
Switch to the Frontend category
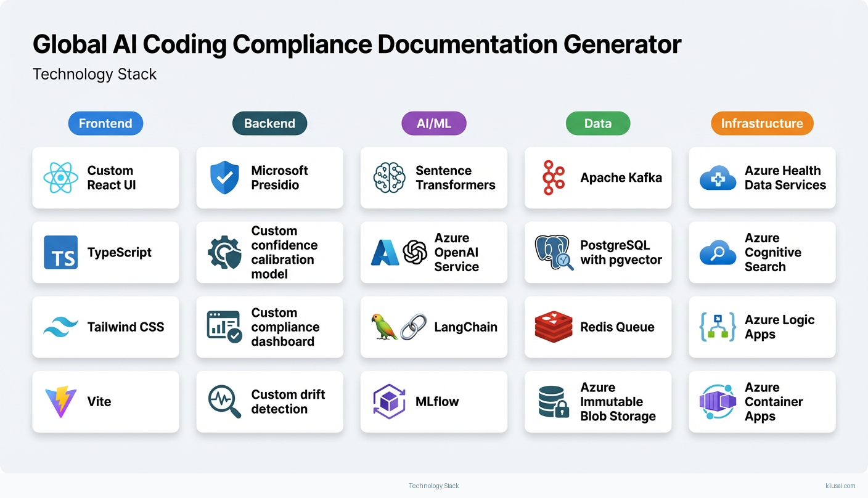point(105,123)
